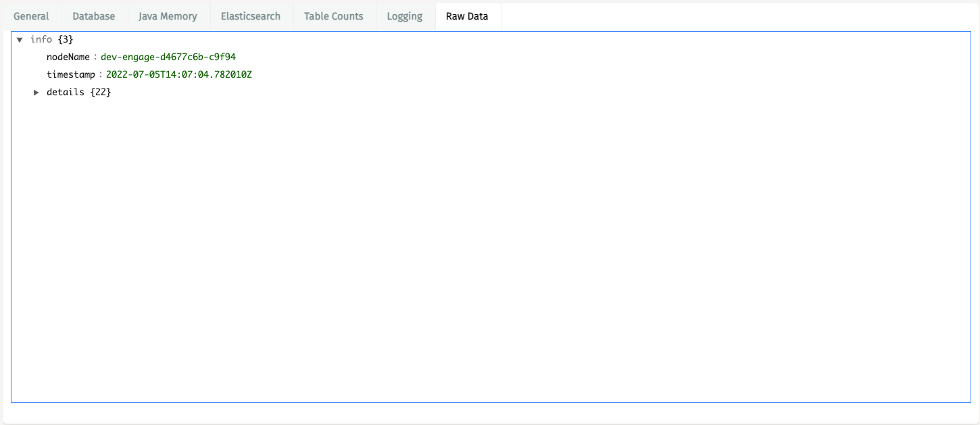This screenshot has height=425, width=980.
Task: Click the {3} count next to info
Action: click(65, 39)
